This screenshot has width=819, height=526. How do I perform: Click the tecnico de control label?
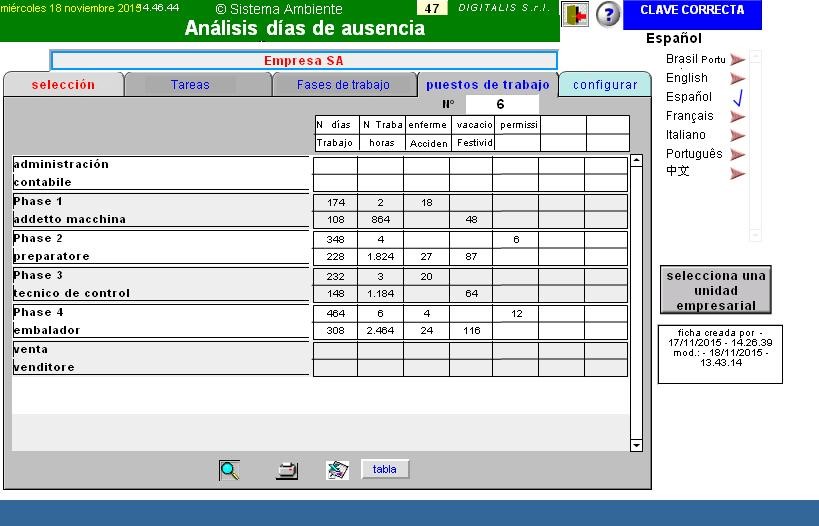click(72, 294)
